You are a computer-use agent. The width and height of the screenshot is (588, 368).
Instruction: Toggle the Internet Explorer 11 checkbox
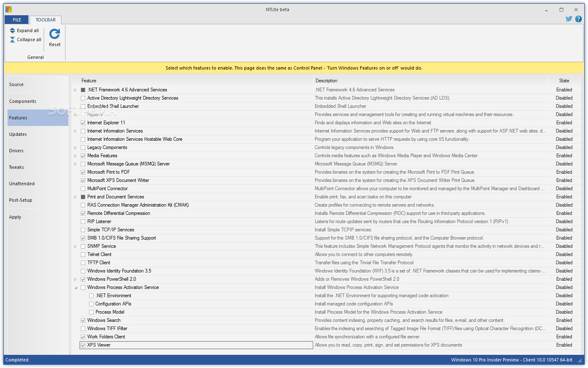83,123
